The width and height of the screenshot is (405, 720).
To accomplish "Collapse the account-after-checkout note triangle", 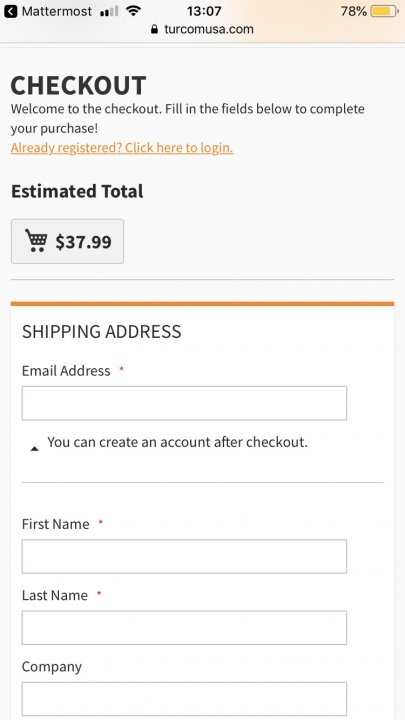I will point(34,449).
